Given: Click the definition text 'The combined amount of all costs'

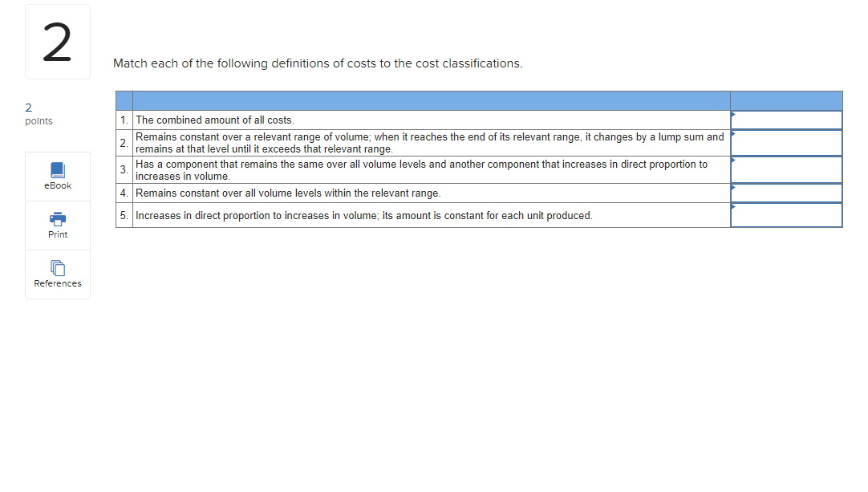Looking at the screenshot, I should coord(213,120).
